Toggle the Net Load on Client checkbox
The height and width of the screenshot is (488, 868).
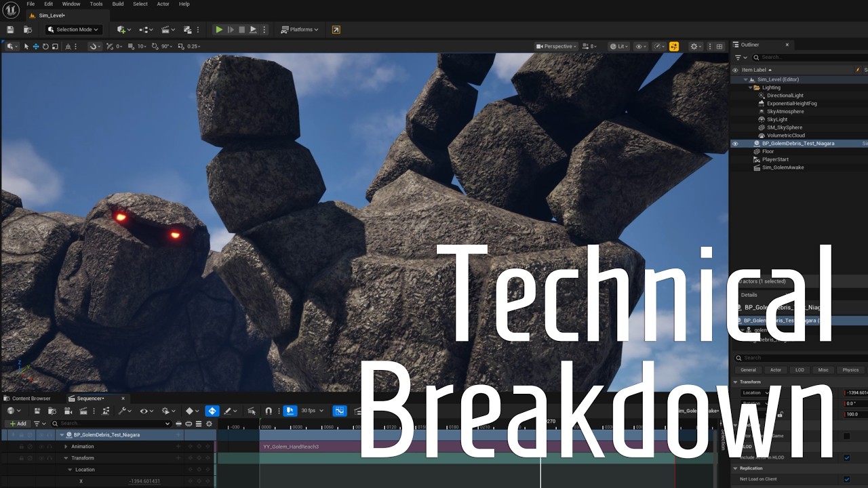(x=846, y=479)
